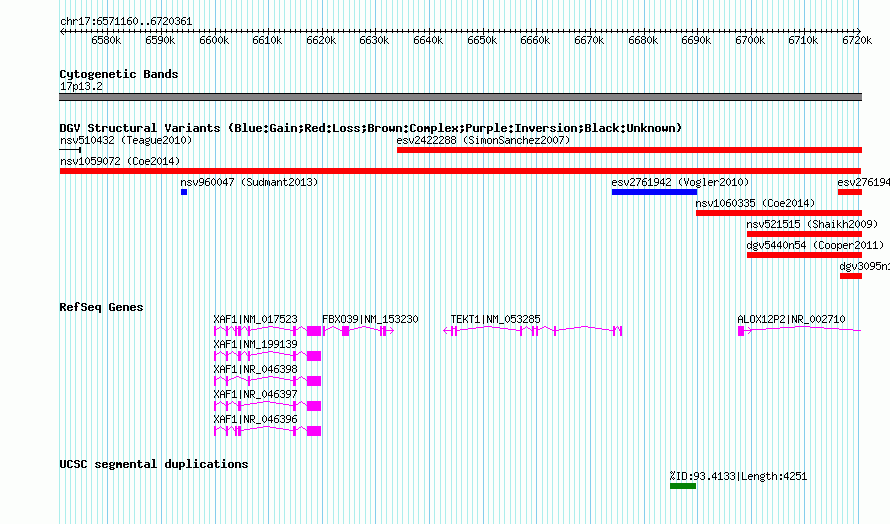Select the XAF1|NM_199139 transcript label
The height and width of the screenshot is (524, 890).
tap(255, 345)
